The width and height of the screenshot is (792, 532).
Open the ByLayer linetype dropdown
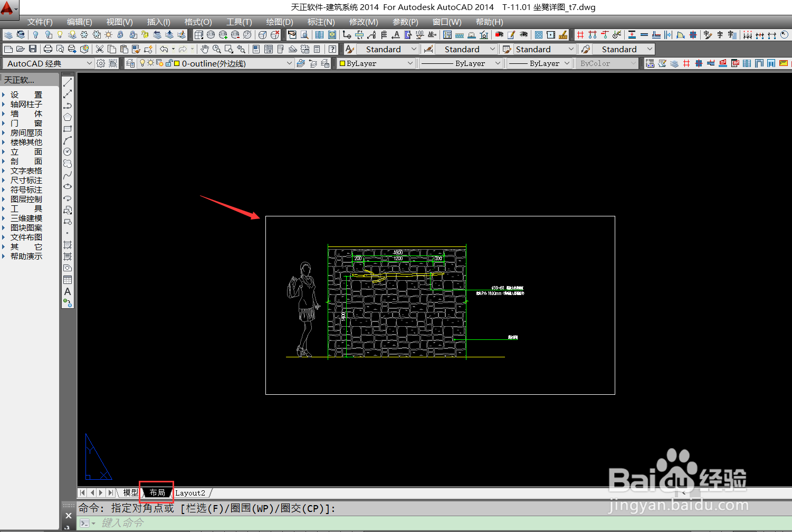[461, 63]
